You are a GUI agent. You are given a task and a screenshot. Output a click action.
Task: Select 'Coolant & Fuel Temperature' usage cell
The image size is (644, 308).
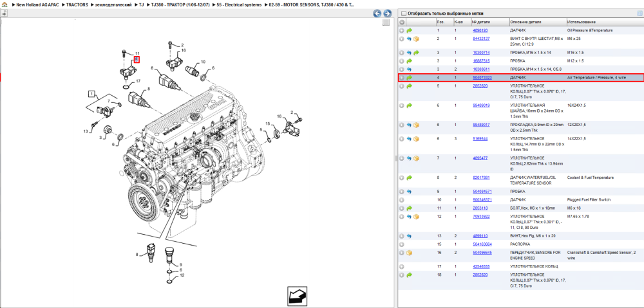[590, 178]
